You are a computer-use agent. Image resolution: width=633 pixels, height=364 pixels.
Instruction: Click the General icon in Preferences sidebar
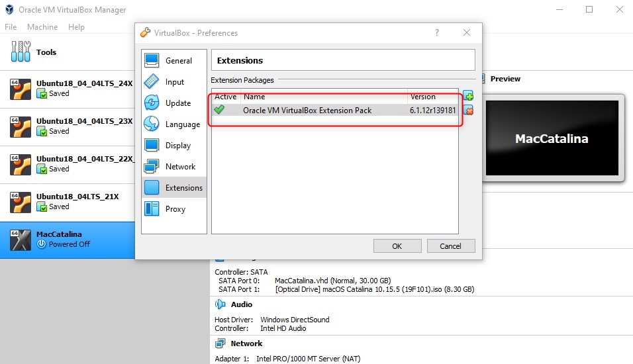click(x=152, y=60)
